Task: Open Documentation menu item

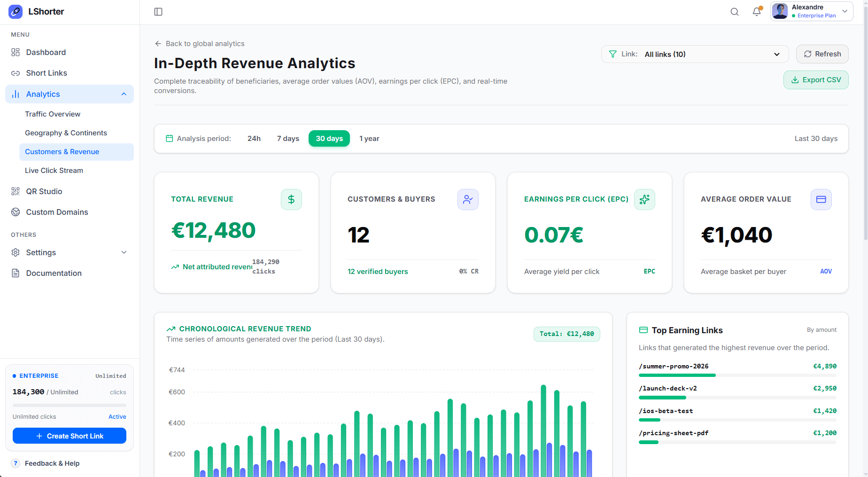Action: [70, 273]
